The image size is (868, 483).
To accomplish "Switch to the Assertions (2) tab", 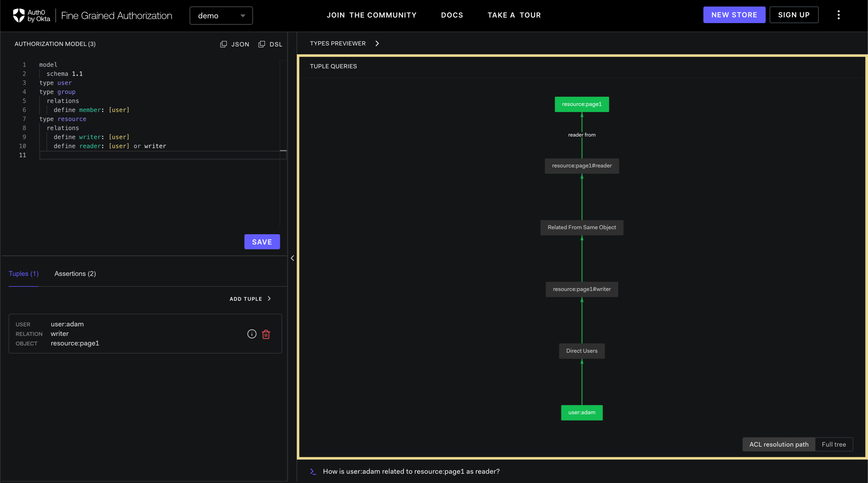I will pyautogui.click(x=75, y=273).
